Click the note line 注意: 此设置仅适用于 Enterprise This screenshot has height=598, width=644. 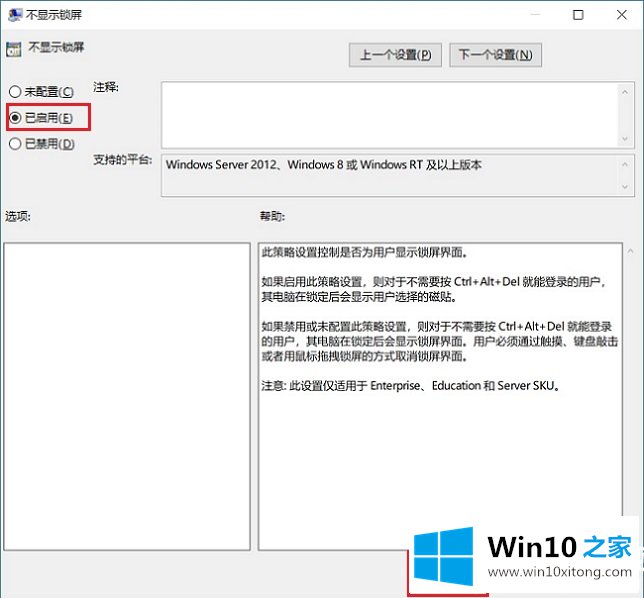(411, 386)
